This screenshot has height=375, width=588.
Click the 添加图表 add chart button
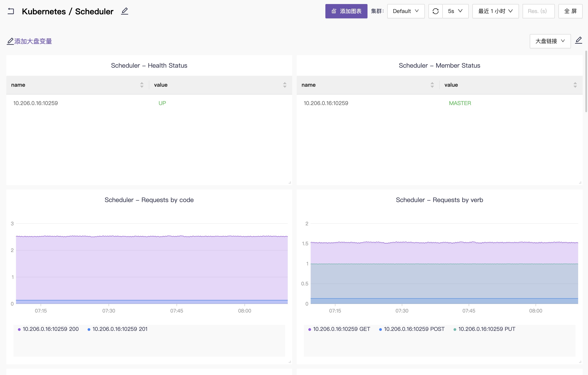(346, 11)
